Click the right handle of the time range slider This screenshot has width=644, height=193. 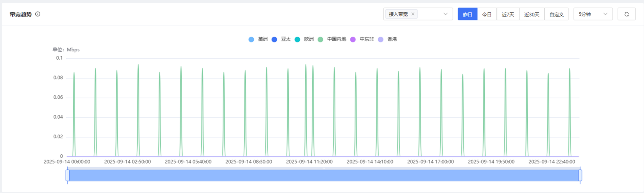point(580,176)
